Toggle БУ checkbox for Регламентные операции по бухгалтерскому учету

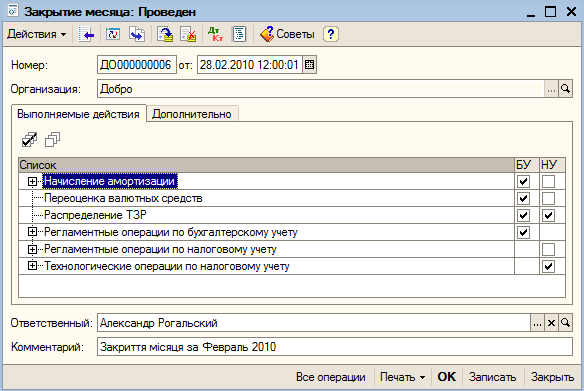523,232
